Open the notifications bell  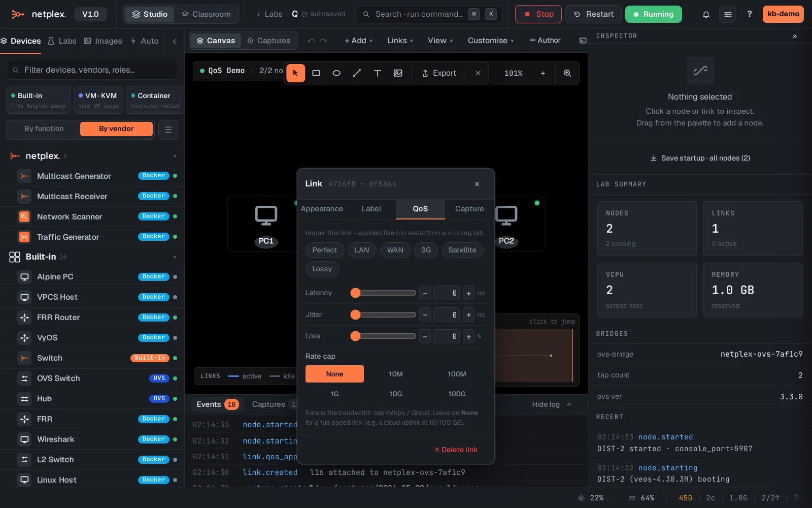pos(706,14)
